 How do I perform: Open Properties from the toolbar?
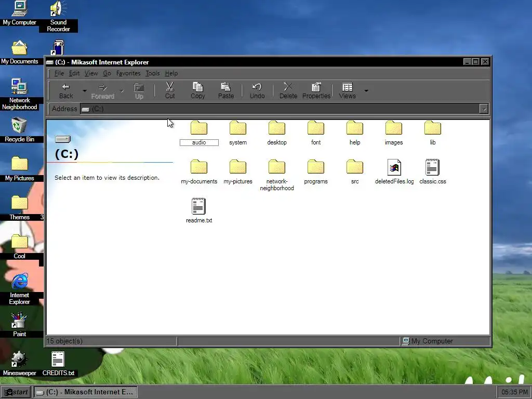coord(316,91)
